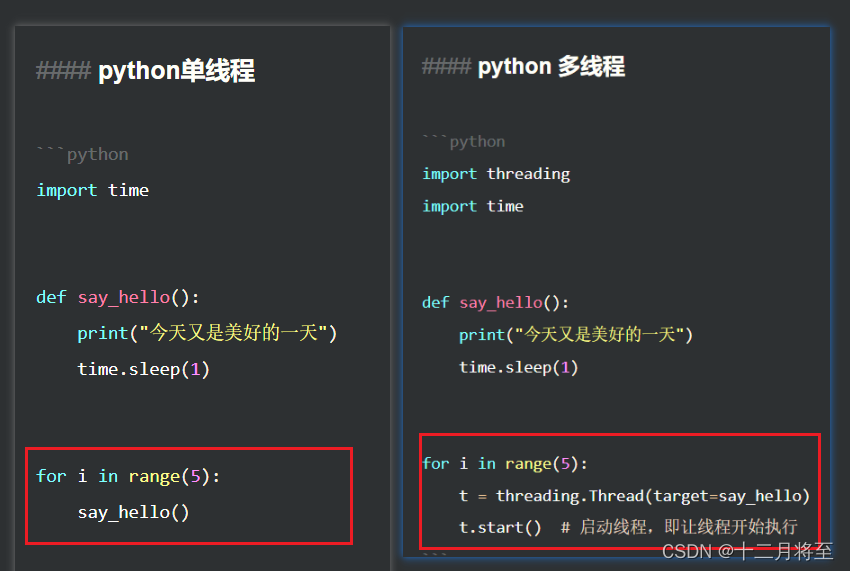Click the "say_hello()" call line in left panel

[x=133, y=512]
